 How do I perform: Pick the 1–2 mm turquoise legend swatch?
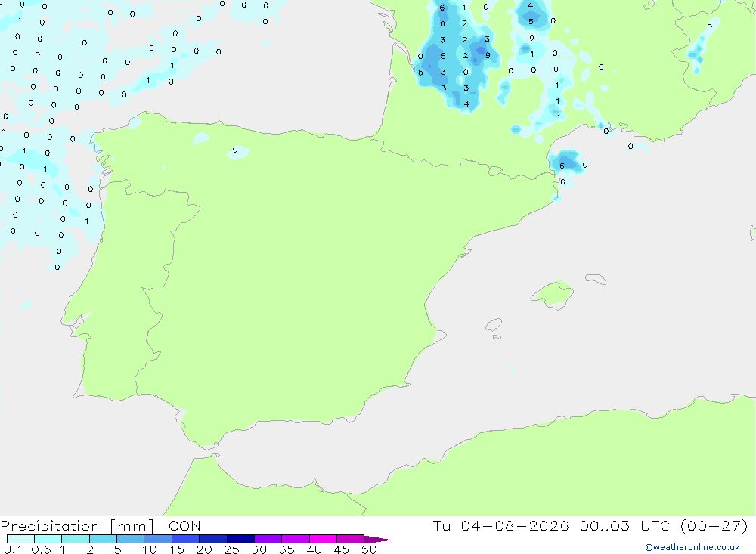click(75, 539)
